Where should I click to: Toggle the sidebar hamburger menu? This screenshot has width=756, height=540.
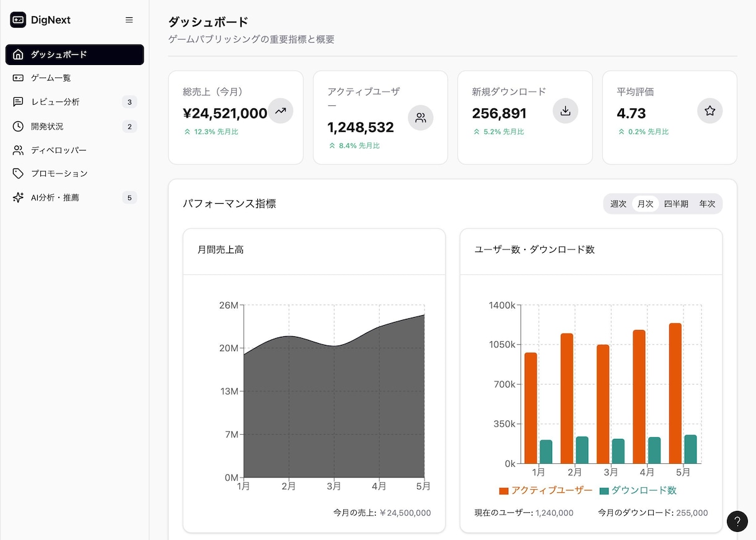(129, 20)
